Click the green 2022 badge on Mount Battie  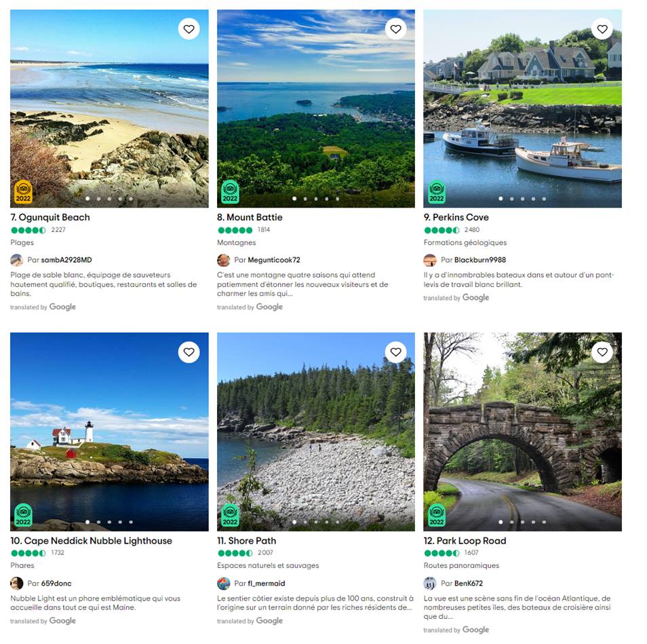click(230, 192)
